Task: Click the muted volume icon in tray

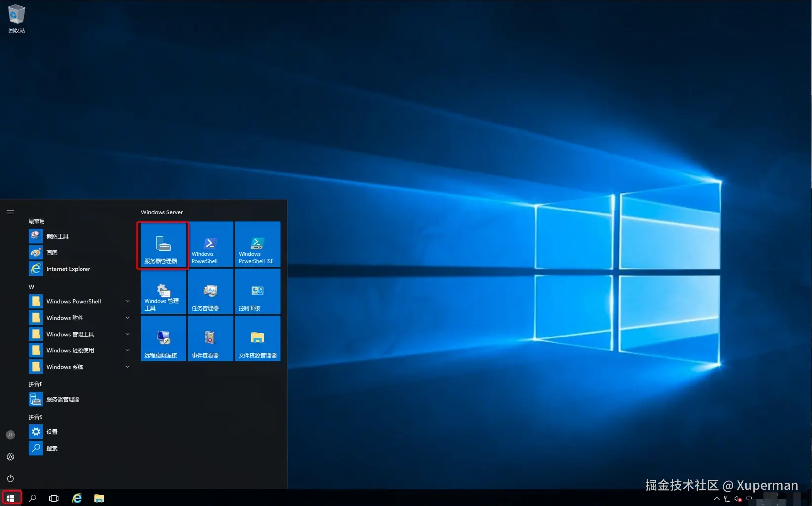Action: click(738, 499)
